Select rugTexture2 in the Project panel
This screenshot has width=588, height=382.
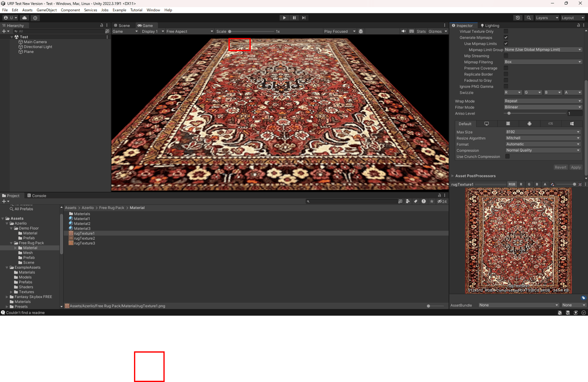[84, 238]
